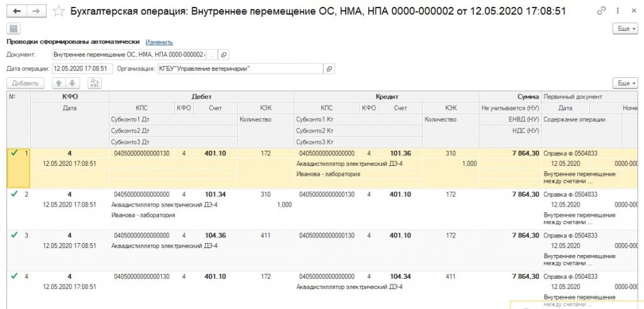Click Не учитывается (НУ) header cell
Screen dimensions: 644x309
pos(510,108)
